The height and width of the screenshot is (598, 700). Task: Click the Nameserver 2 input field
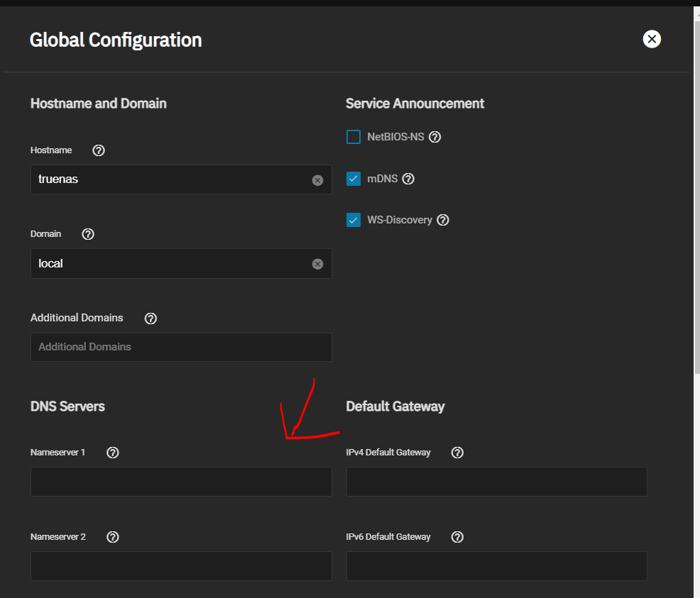click(x=181, y=566)
